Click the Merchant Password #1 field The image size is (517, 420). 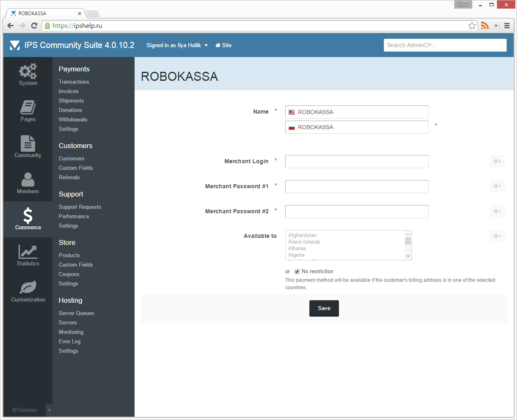(x=357, y=187)
